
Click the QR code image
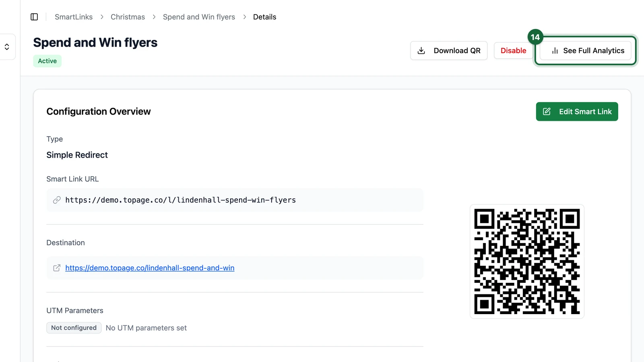click(x=527, y=261)
